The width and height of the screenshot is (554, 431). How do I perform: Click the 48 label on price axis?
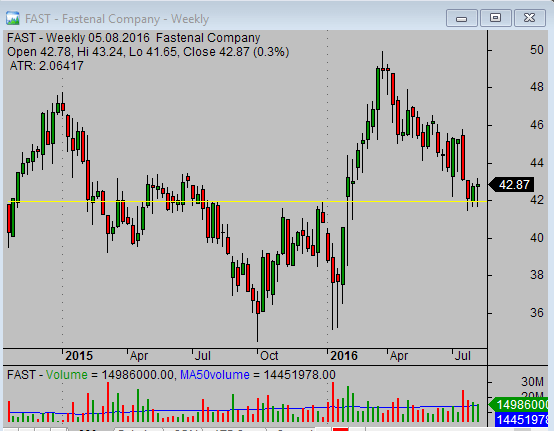point(537,87)
